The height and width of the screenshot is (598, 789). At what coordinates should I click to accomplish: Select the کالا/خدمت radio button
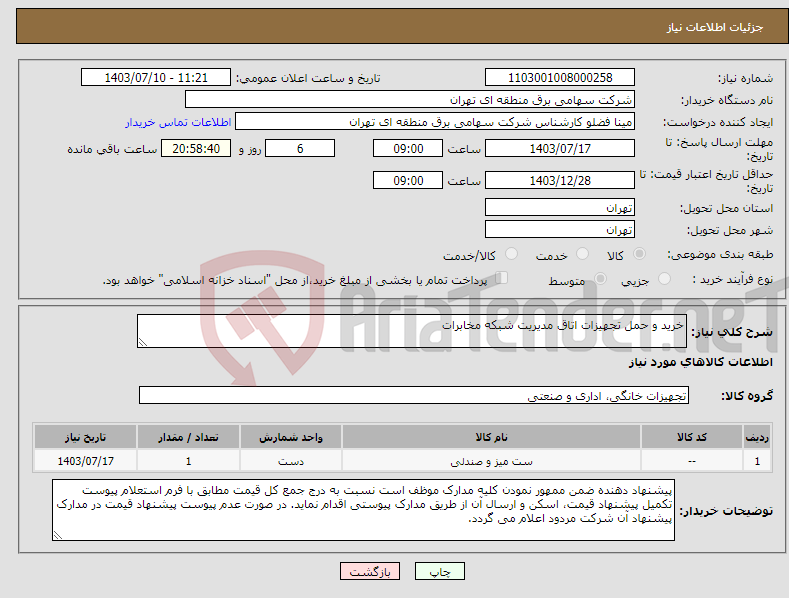pos(511,254)
